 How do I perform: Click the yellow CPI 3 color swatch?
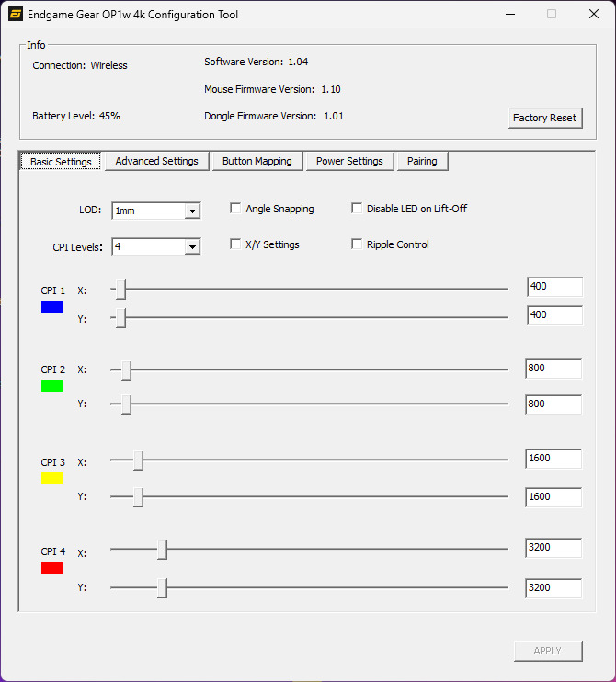pyautogui.click(x=51, y=479)
